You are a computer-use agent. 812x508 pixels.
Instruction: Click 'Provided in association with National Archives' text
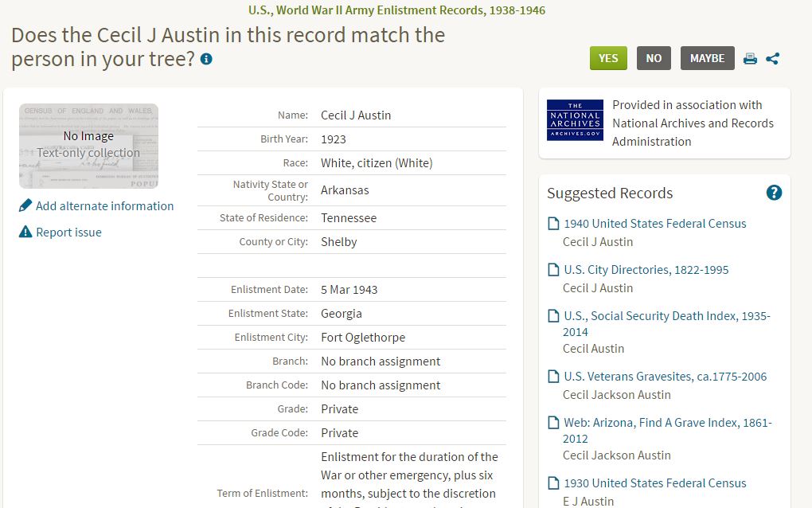click(693, 123)
